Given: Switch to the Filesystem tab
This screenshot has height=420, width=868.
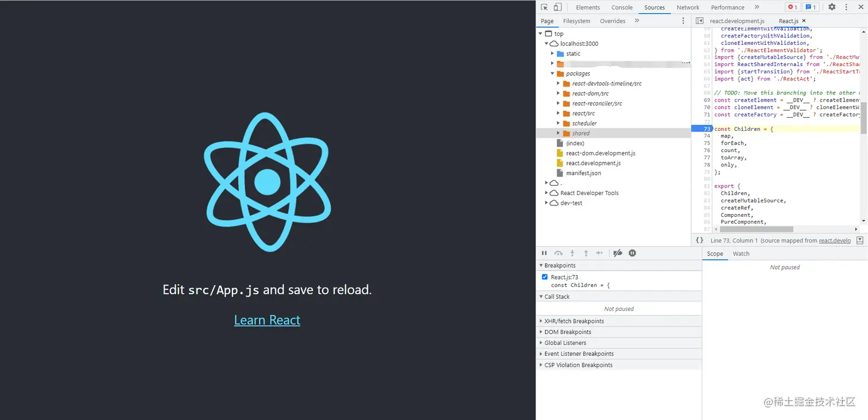Looking at the screenshot, I should tap(576, 21).
